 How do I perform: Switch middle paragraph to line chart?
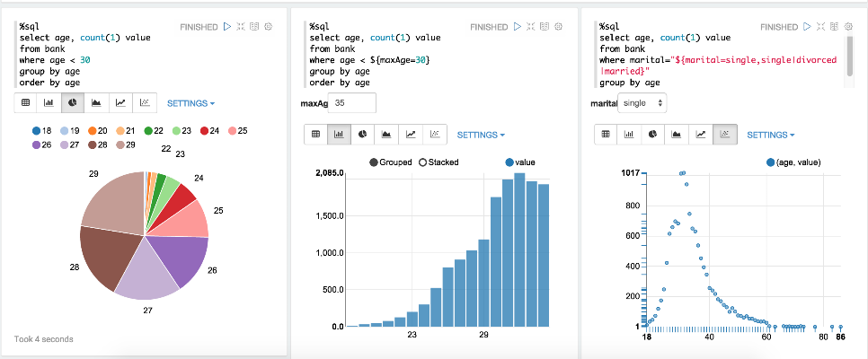(x=411, y=135)
